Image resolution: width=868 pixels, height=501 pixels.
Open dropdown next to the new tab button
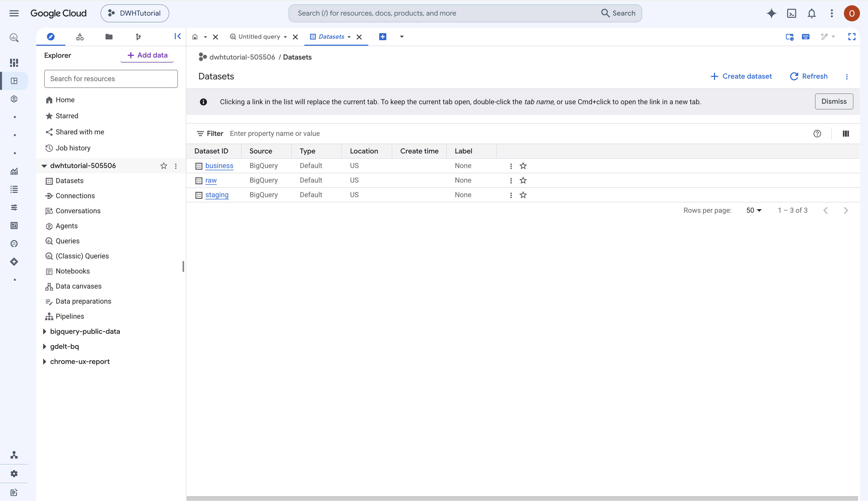point(402,36)
